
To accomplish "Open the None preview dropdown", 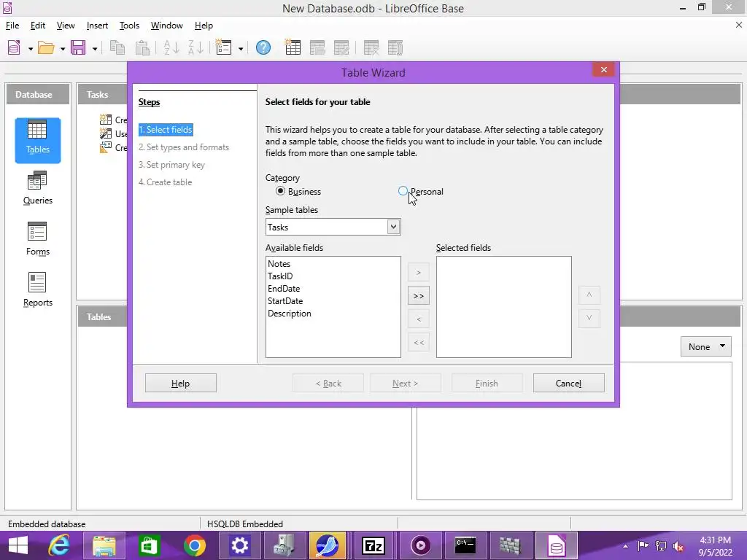I will (x=705, y=346).
